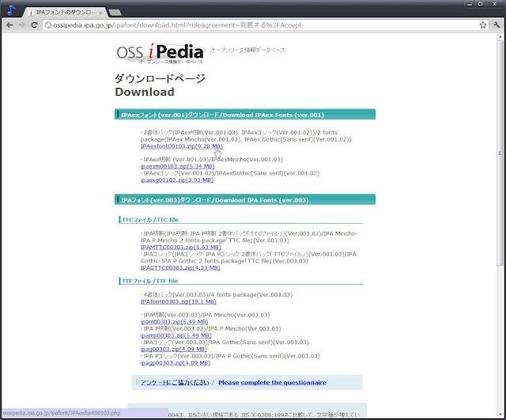Click the 'TTFファイル / TTF file' subheading
This screenshot has width=506, height=420.
(149, 281)
